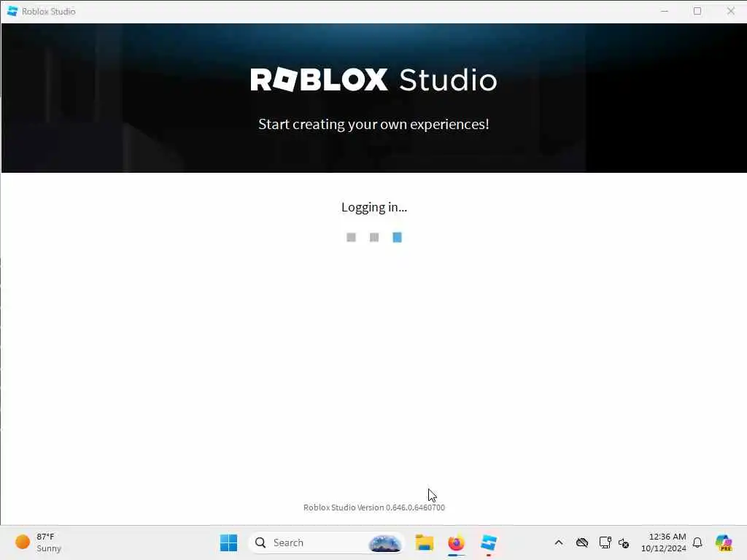This screenshot has width=747, height=560.
Task: Select the Roblox Studio taskbar icon
Action: coord(489,542)
